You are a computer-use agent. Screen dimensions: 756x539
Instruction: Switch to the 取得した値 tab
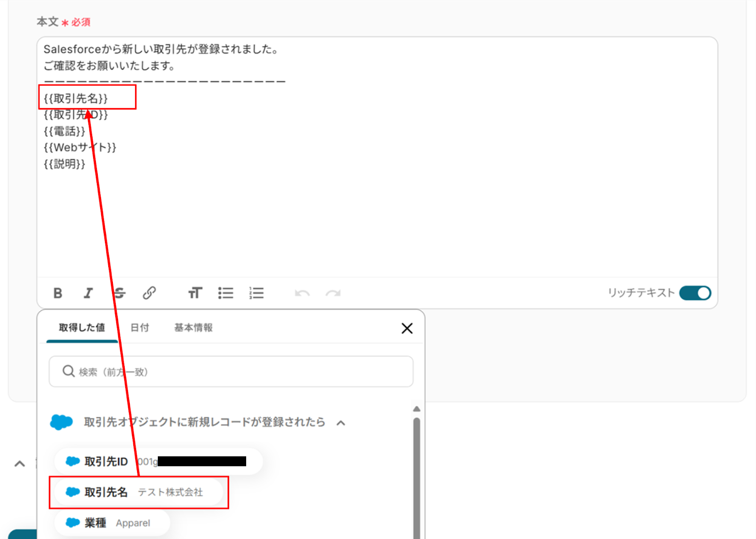82,327
